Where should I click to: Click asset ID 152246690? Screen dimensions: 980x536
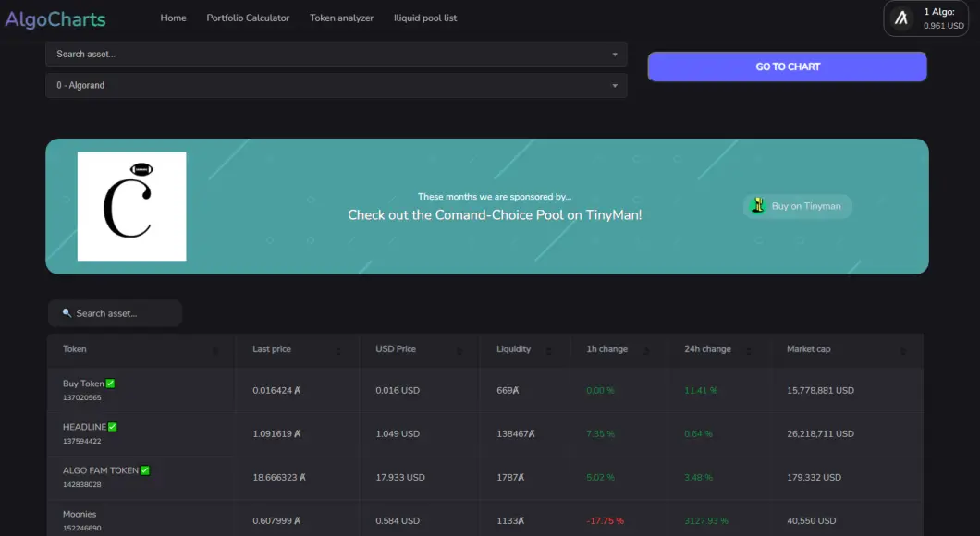coord(82,528)
